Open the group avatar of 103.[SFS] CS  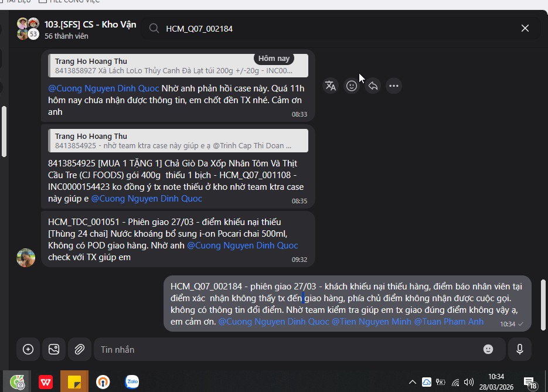pos(28,29)
